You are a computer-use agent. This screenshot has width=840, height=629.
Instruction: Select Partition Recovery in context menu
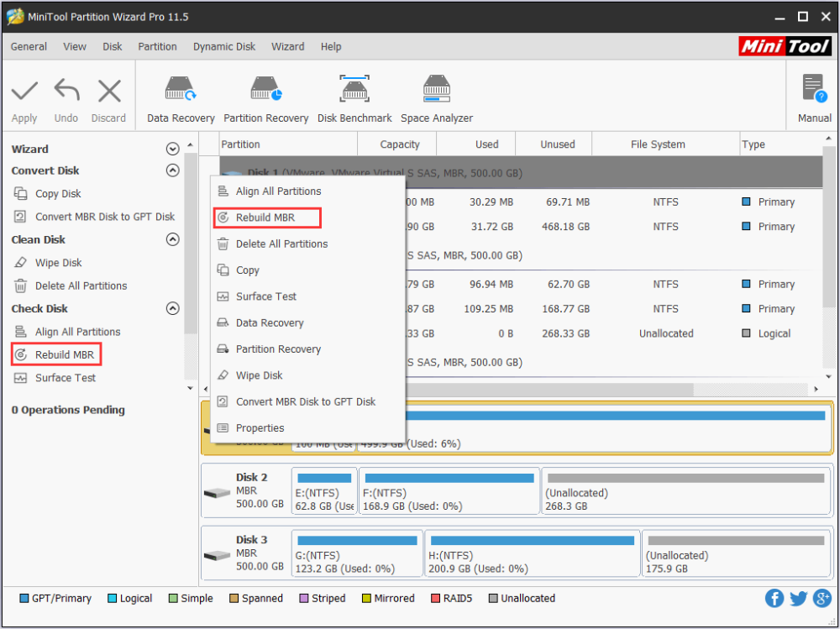307,349
